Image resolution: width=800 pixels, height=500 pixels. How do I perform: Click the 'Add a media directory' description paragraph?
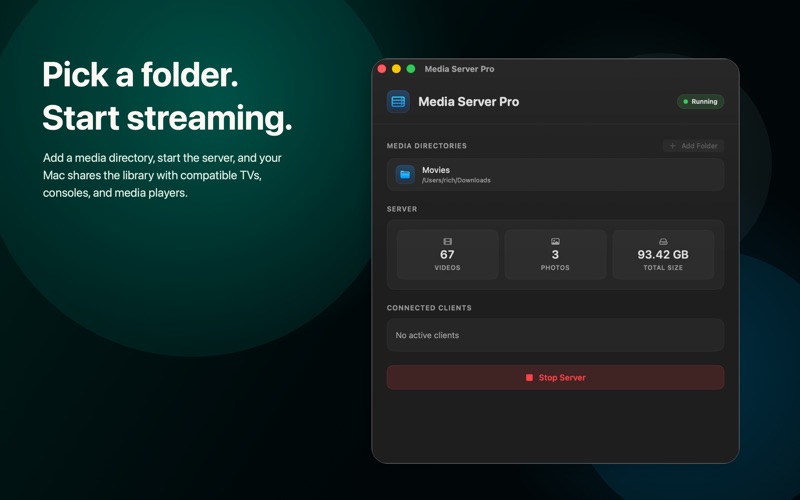click(x=162, y=175)
